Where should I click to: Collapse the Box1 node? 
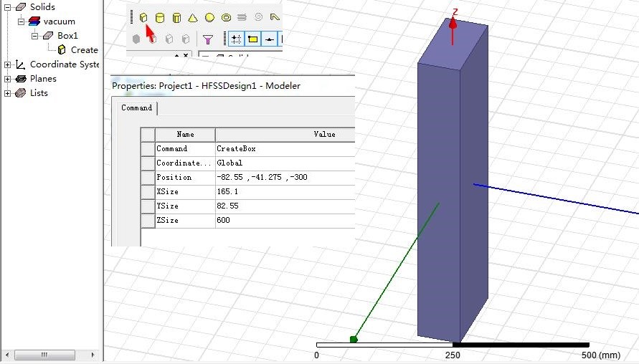click(35, 35)
